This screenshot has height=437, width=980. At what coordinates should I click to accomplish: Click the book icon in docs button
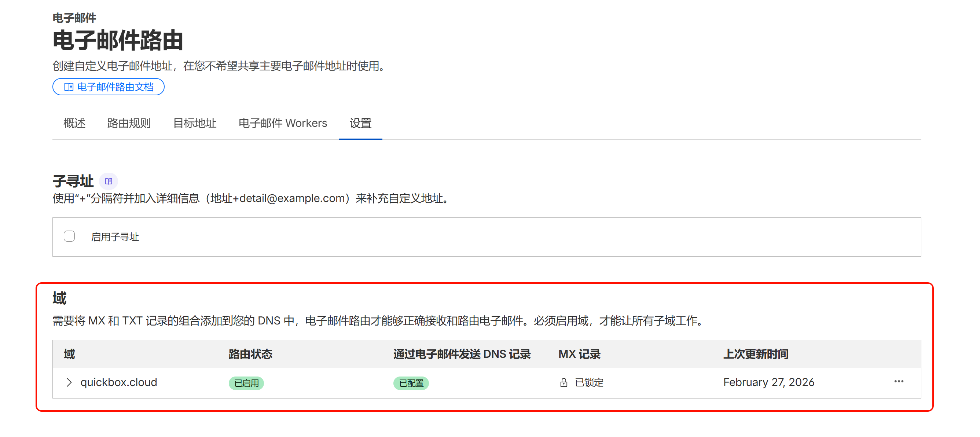click(x=69, y=87)
